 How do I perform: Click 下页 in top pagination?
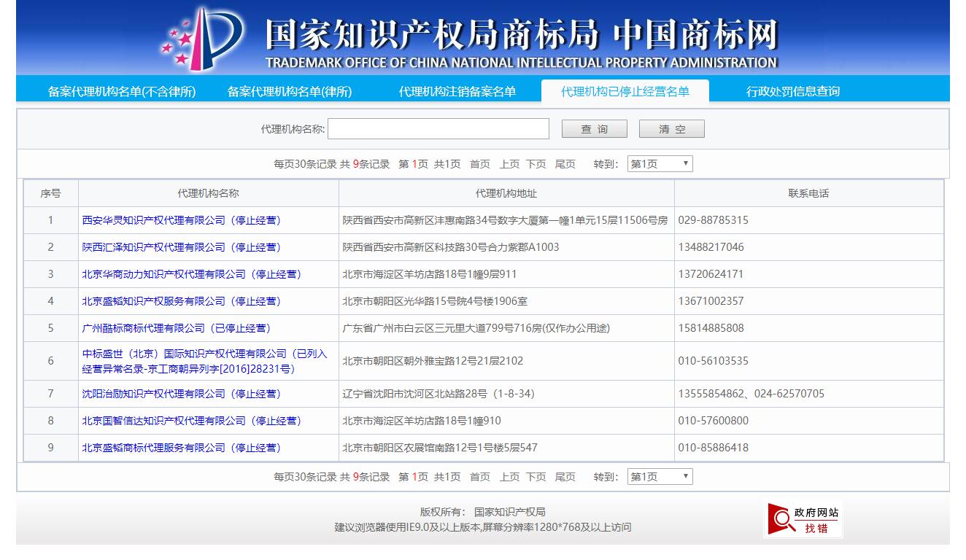point(536,164)
